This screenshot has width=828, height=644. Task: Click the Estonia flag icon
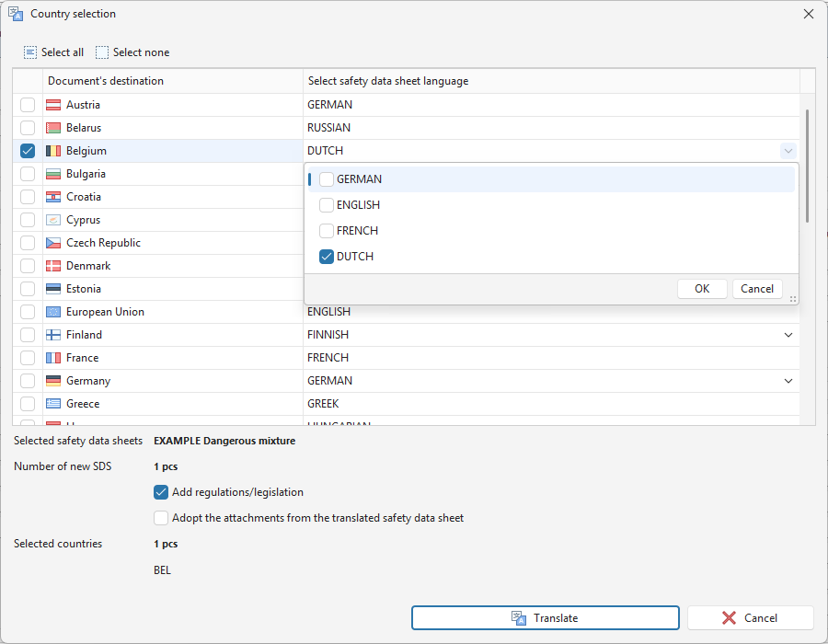(x=53, y=289)
